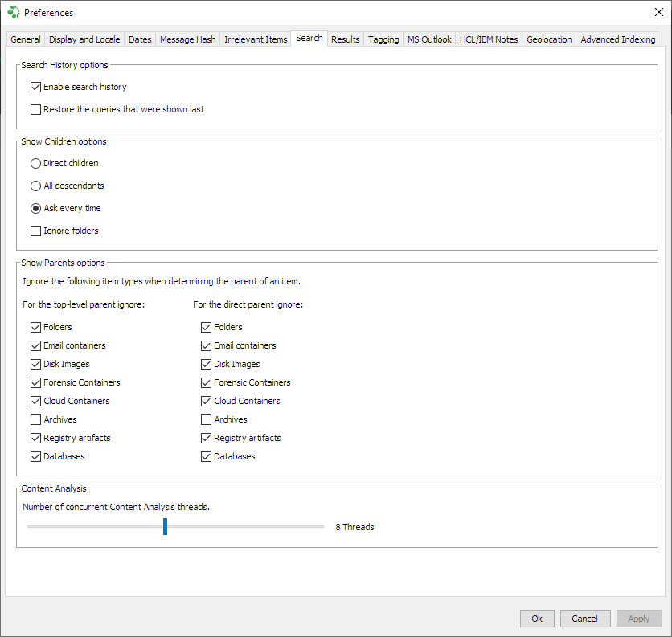Click the Ok button
Image resolution: width=672 pixels, height=637 pixels.
pyautogui.click(x=536, y=619)
